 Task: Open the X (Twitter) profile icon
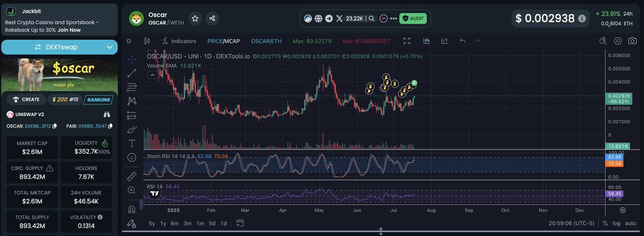(x=340, y=18)
